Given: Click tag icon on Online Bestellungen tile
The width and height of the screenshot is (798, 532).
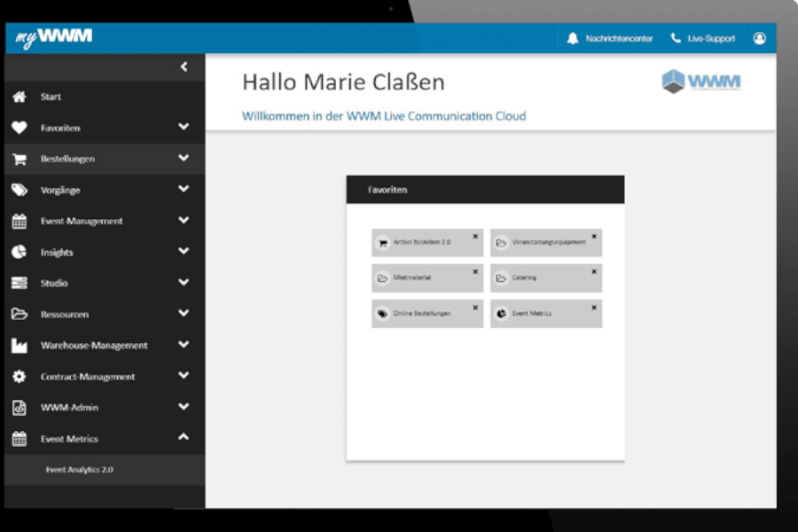Looking at the screenshot, I should 383,314.
